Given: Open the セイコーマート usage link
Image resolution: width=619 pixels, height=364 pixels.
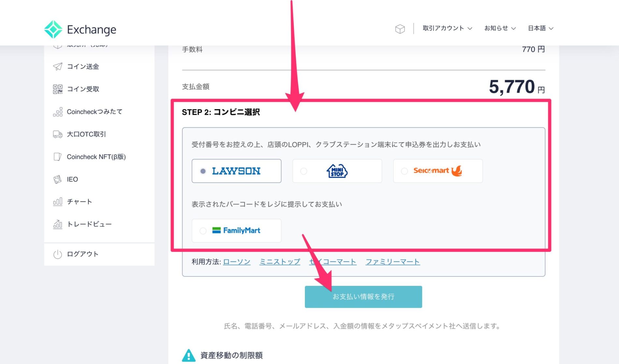Looking at the screenshot, I should tap(333, 262).
